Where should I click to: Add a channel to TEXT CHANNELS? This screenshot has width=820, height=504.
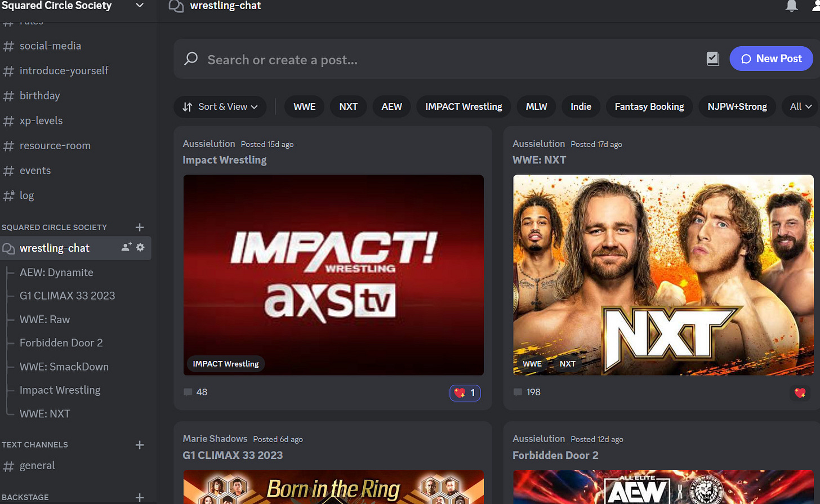pyautogui.click(x=140, y=445)
